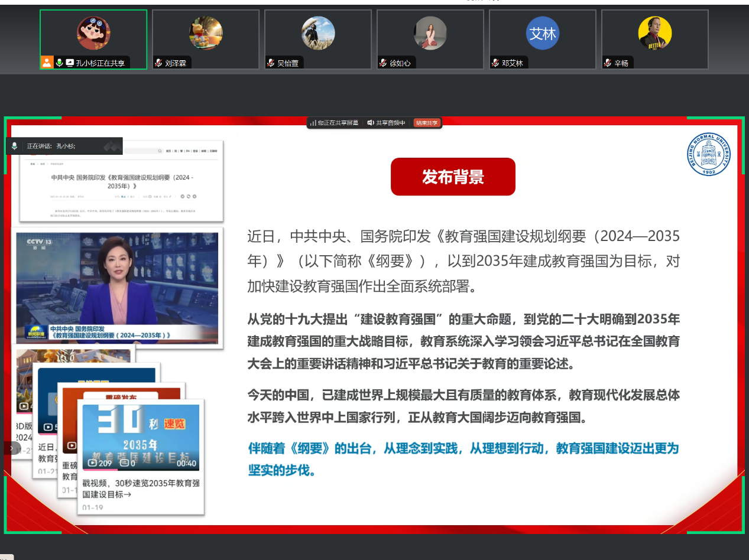Click the 共享音频中 speaker icon
Image resolution: width=749 pixels, height=560 pixels.
(x=370, y=123)
